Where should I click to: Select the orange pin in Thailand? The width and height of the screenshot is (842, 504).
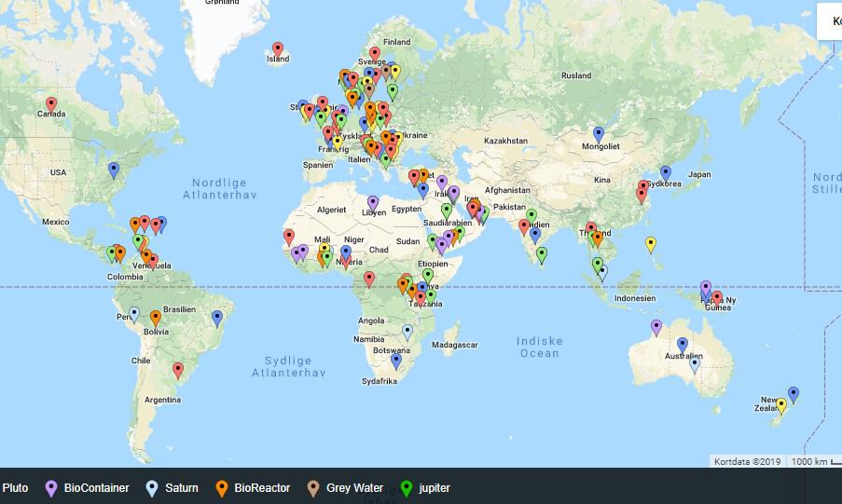click(x=597, y=239)
